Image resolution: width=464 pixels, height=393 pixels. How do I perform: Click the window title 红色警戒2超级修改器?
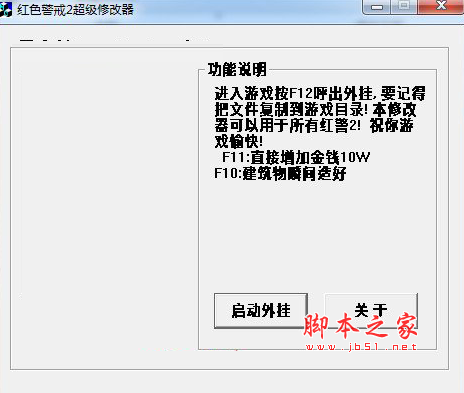point(75,9)
